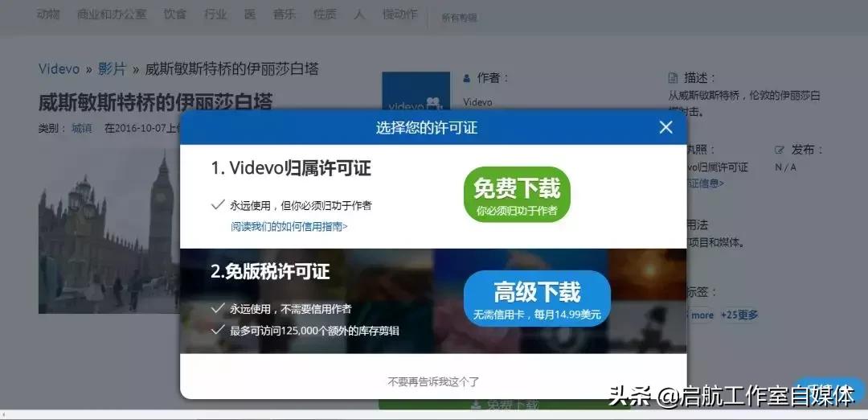868x420 pixels.
Task: Click the 影片 breadcrumb link
Action: point(113,69)
